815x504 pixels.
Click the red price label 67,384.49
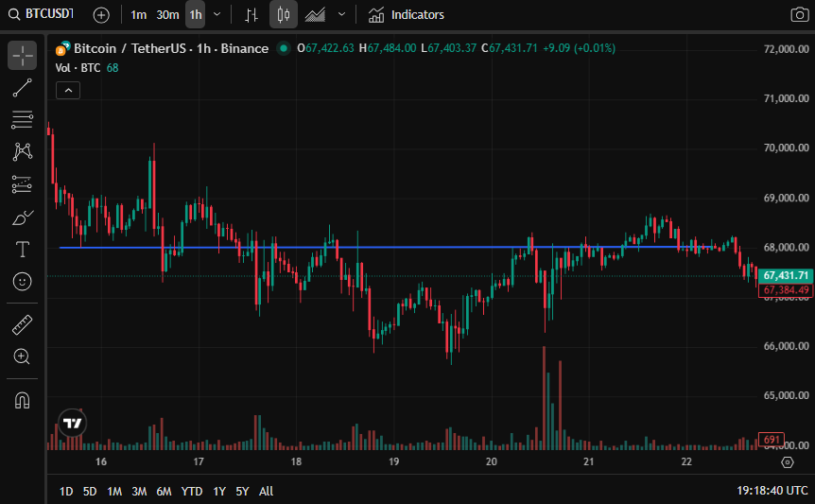tap(786, 290)
